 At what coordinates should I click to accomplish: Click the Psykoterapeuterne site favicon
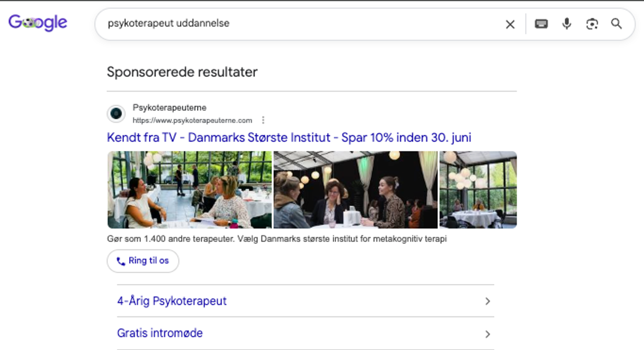coord(116,113)
